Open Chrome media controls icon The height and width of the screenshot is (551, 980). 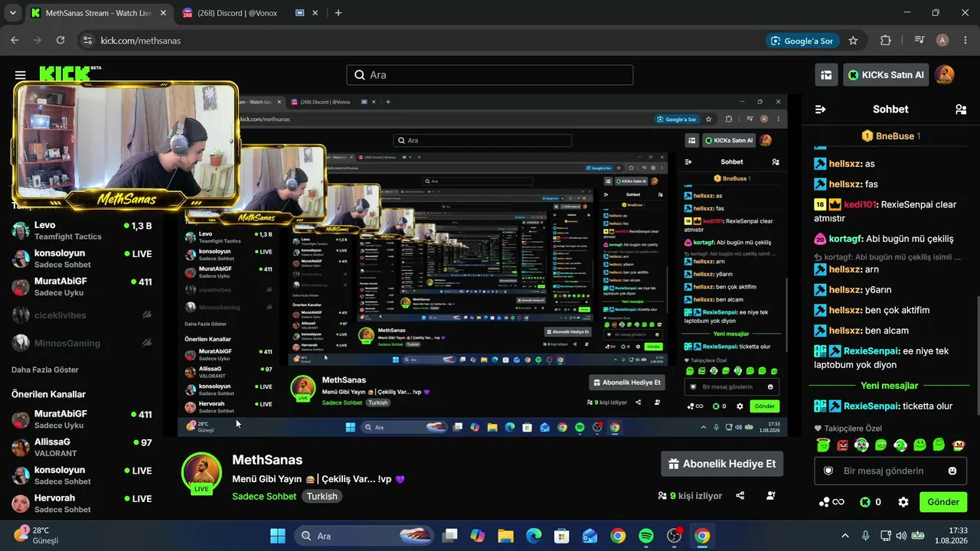coord(920,41)
